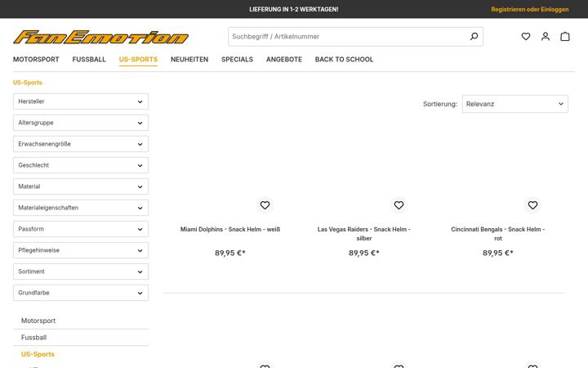Open the user account icon
The height and width of the screenshot is (368, 588).
(546, 37)
